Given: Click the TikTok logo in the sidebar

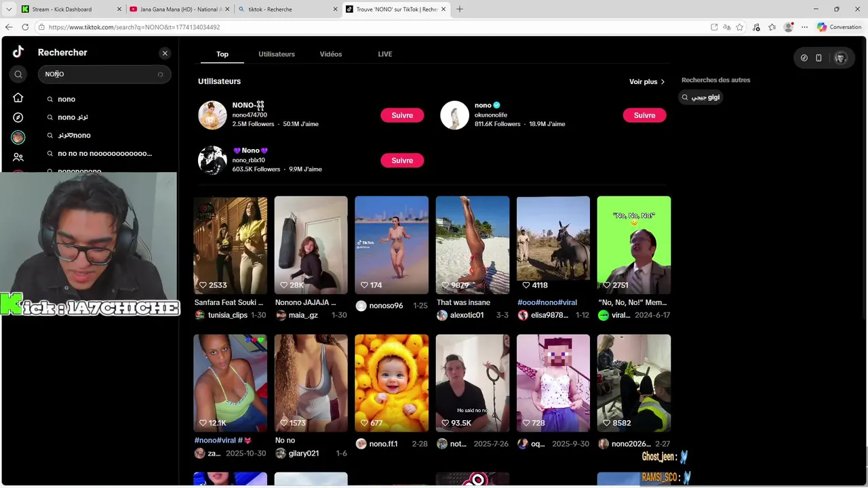Looking at the screenshot, I should 18,52.
